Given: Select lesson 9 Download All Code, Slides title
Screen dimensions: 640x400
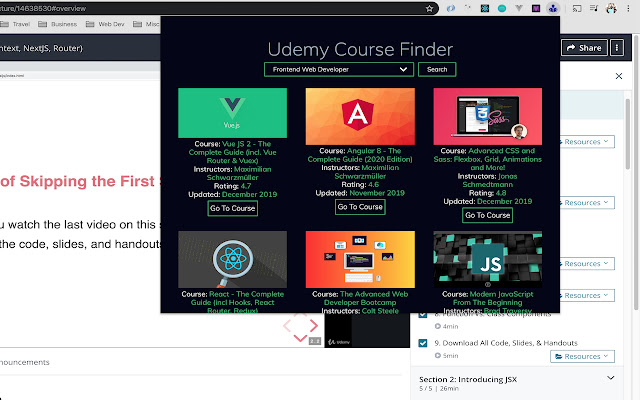Looking at the screenshot, I should 506,343.
